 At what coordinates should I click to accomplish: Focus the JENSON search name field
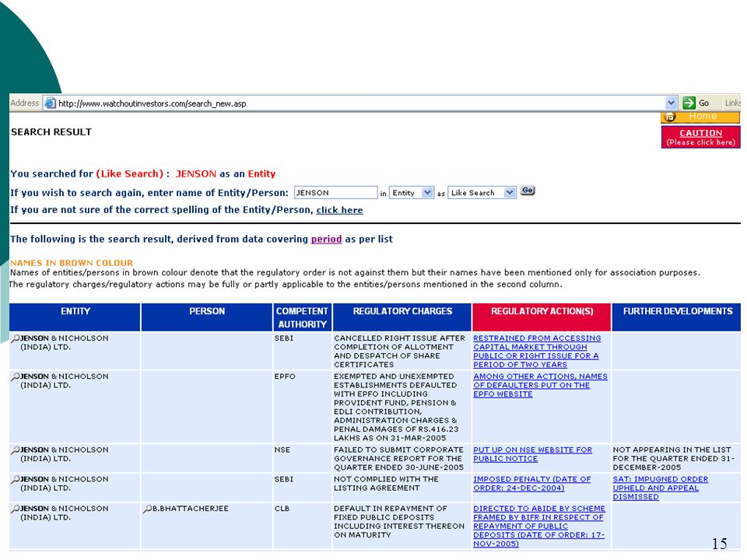click(x=335, y=192)
